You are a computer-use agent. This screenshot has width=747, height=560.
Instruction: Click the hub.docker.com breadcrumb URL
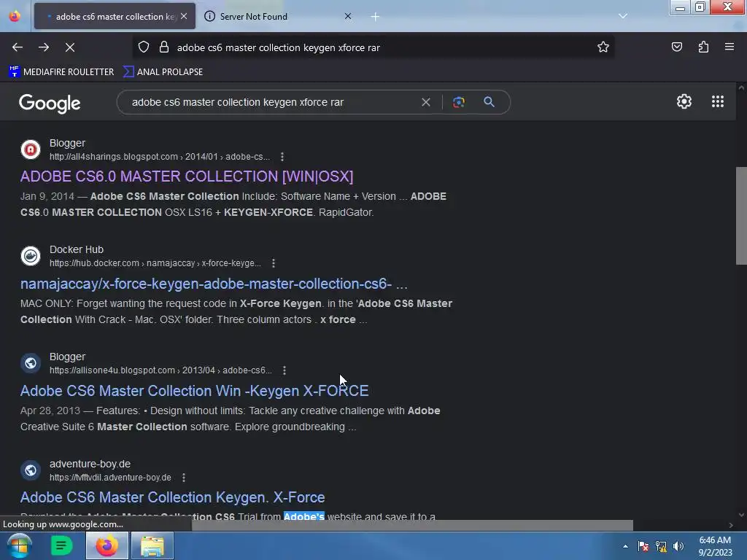(155, 262)
